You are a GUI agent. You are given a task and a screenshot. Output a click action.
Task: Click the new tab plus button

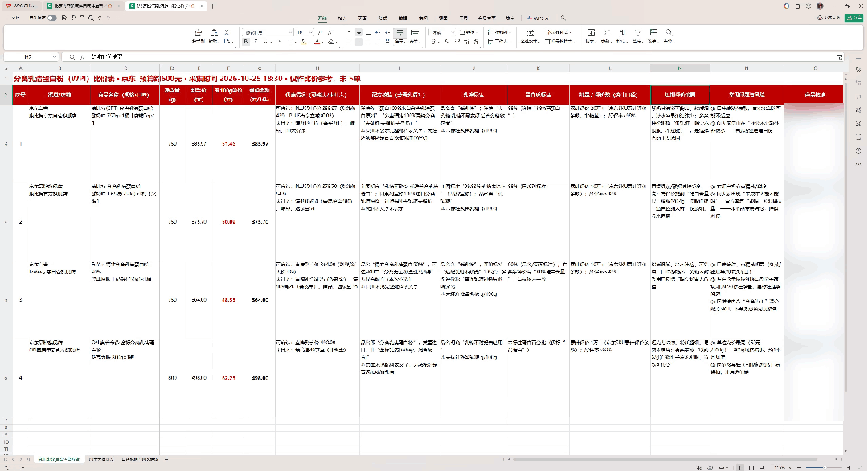tap(212, 6)
